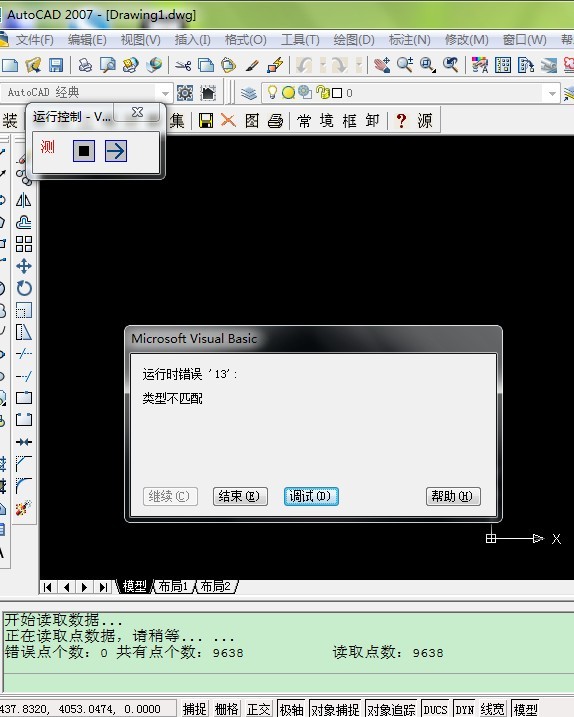Click the stop square in run control toolbar
The width and height of the screenshot is (574, 717).
tap(84, 150)
